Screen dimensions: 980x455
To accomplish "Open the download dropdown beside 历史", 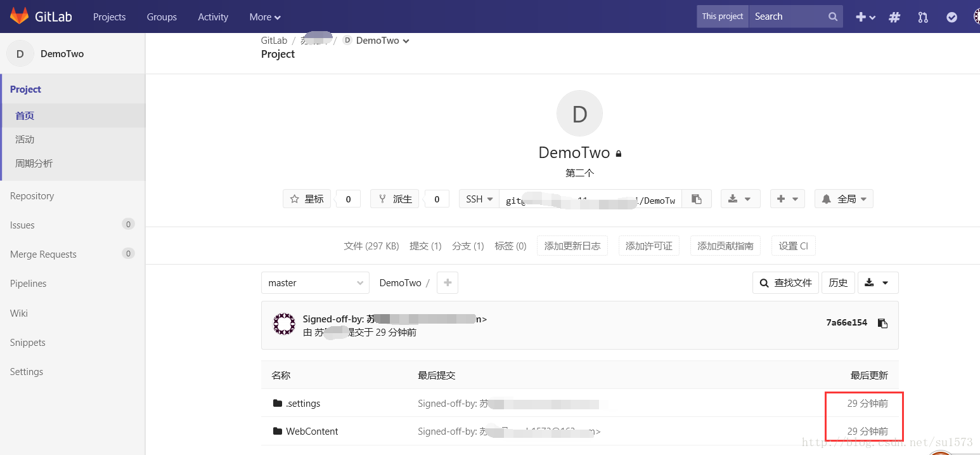I will point(878,282).
